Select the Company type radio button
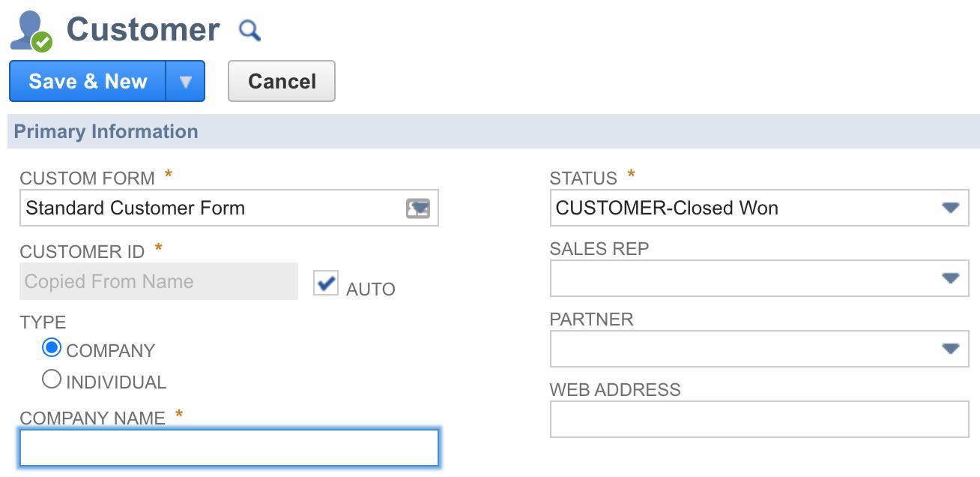This screenshot has width=980, height=477. (x=52, y=348)
